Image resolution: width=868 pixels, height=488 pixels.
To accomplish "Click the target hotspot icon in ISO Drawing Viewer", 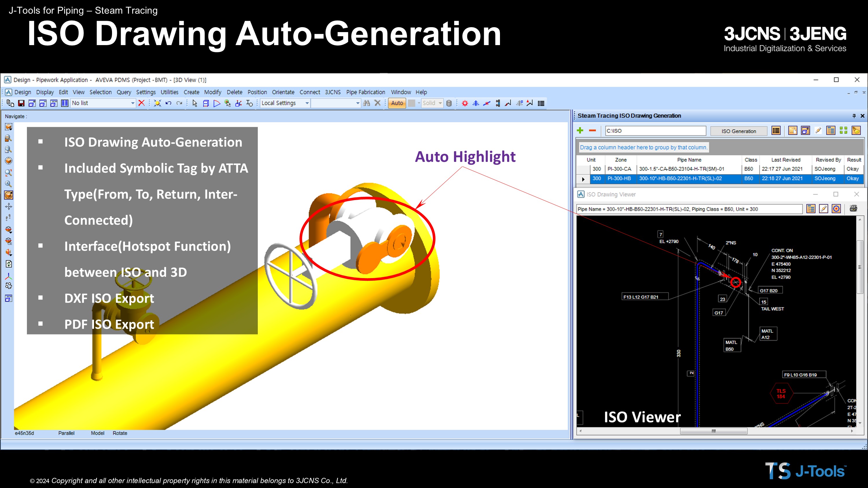I will coord(836,209).
